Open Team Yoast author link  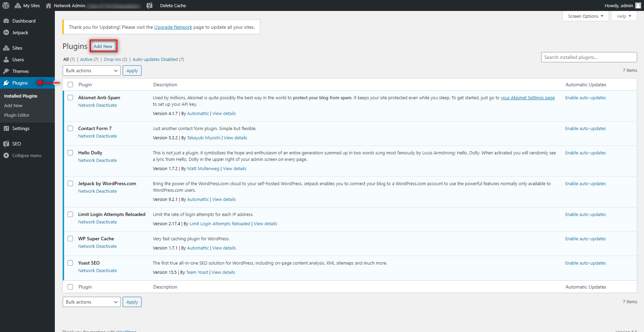(197, 272)
